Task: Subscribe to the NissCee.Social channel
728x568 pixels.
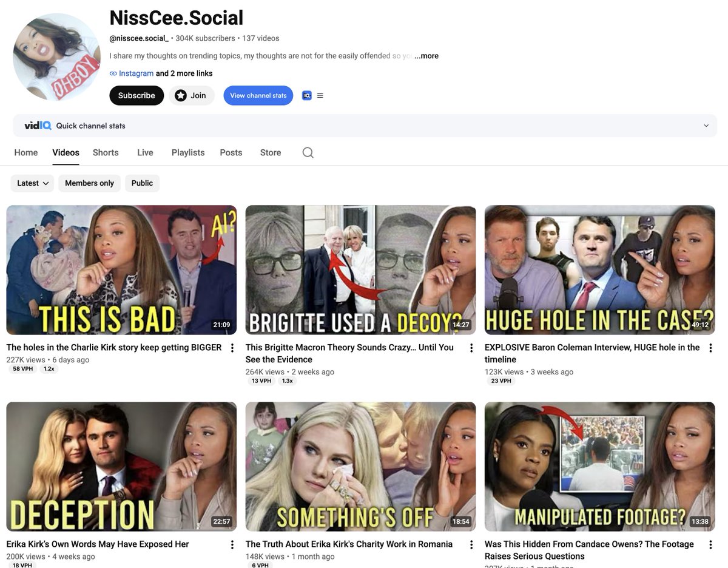Action: (136, 95)
